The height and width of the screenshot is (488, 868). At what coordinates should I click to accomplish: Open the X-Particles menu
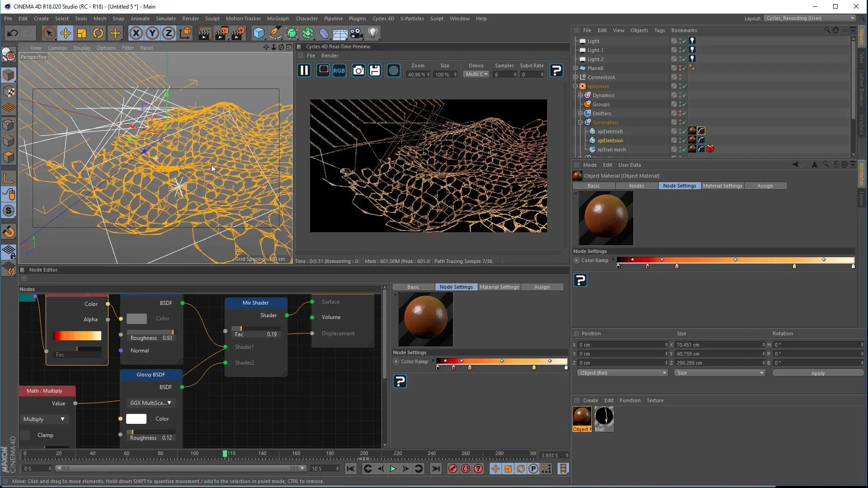412,19
